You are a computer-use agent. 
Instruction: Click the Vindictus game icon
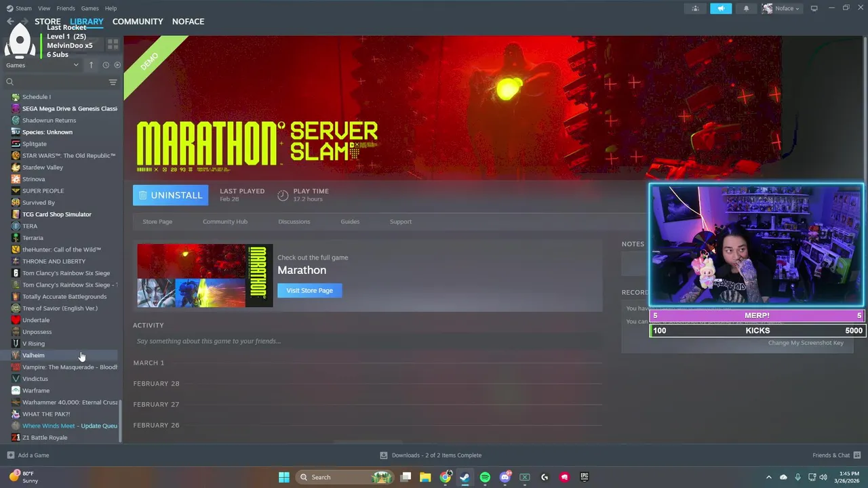(16, 379)
